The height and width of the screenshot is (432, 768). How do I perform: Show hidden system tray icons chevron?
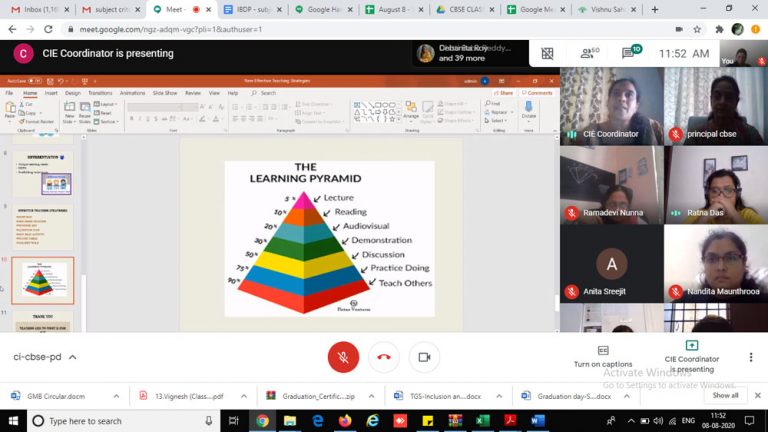(x=631, y=421)
